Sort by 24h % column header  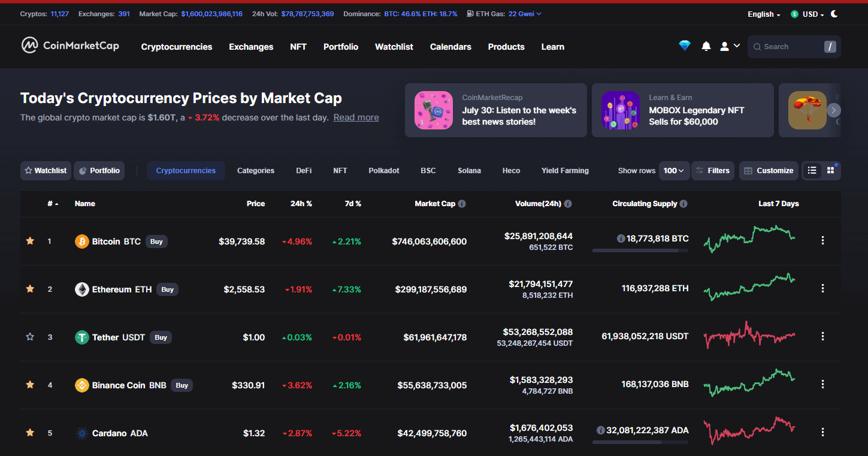(x=301, y=204)
